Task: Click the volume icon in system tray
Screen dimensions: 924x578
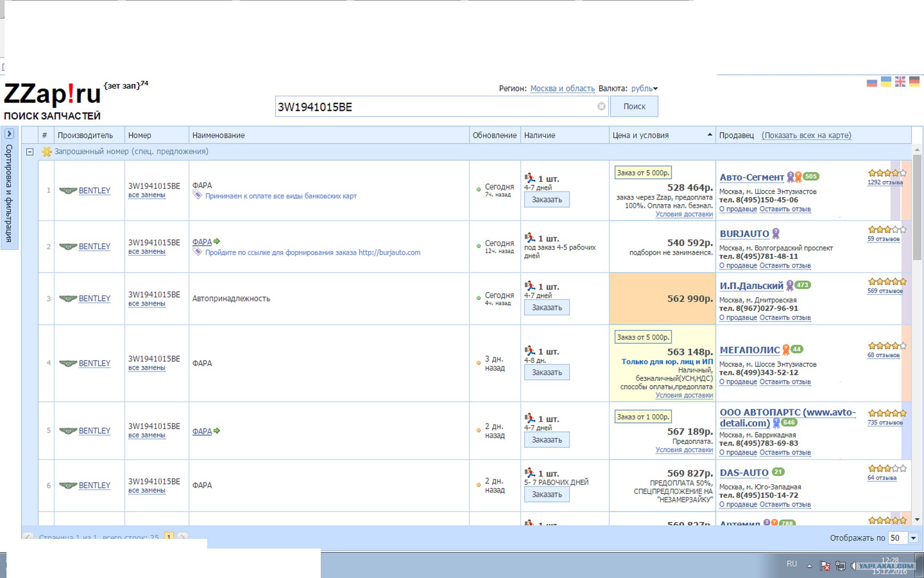Action: [x=855, y=566]
